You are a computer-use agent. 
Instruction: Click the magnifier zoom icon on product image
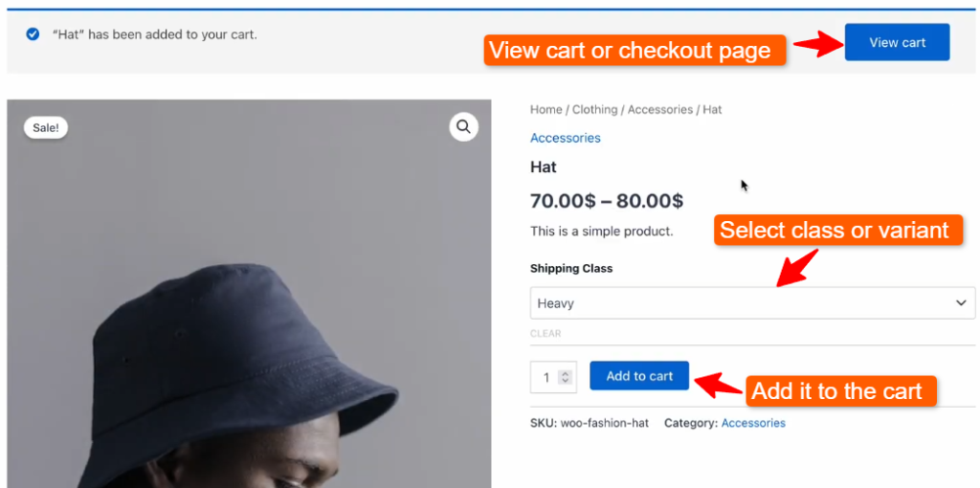(463, 126)
